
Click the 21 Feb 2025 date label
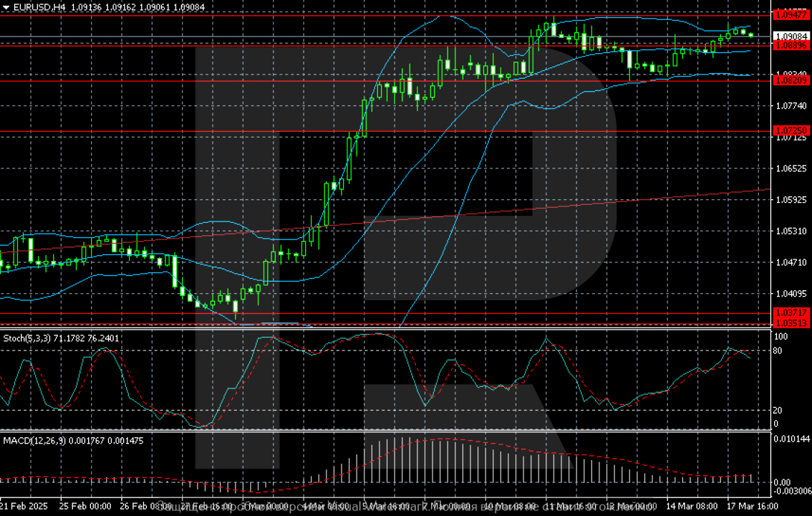24,505
